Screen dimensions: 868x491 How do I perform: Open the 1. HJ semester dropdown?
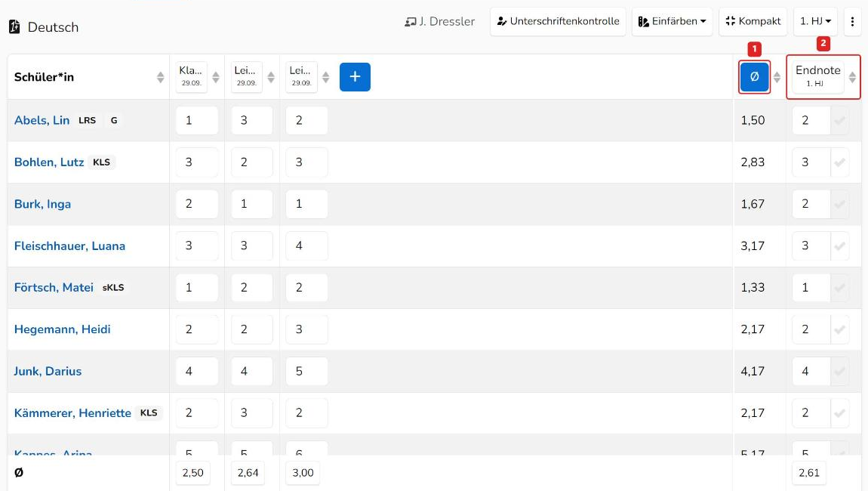point(815,22)
